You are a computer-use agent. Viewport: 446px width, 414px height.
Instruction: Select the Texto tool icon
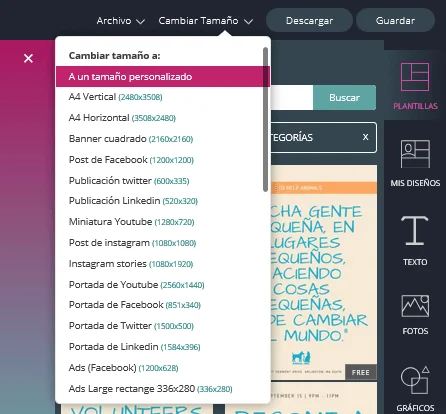coord(414,230)
